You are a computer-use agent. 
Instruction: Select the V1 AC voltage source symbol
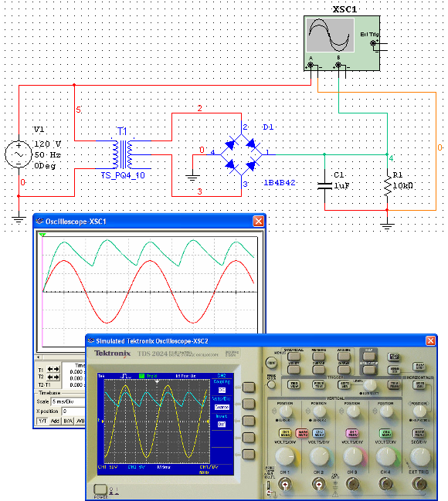(x=19, y=154)
